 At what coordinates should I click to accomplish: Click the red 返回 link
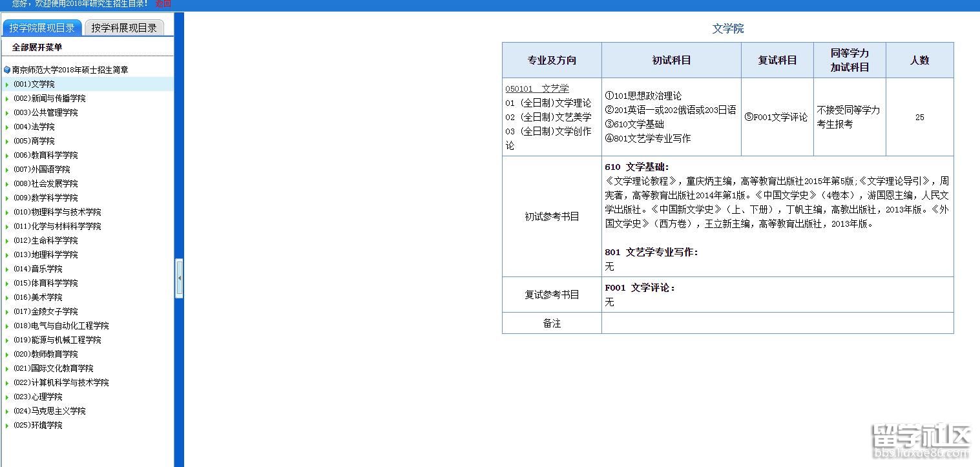pos(163,3)
